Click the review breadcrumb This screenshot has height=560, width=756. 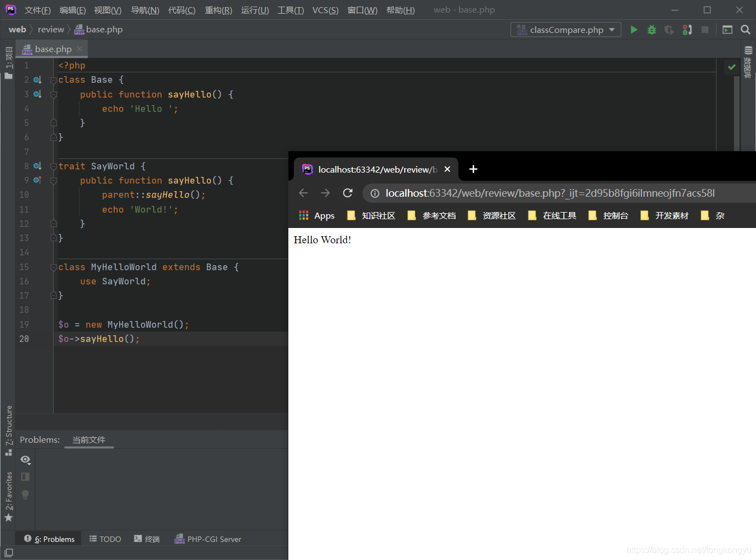[x=51, y=30]
